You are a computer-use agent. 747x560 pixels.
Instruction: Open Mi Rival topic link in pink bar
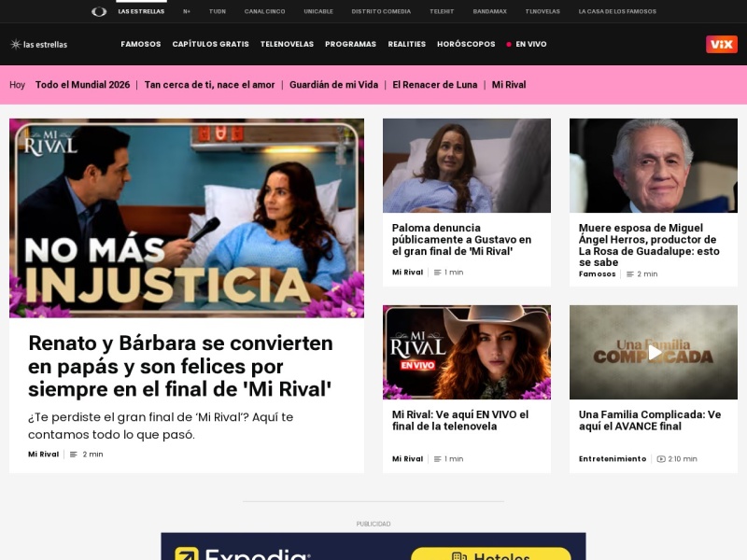coord(509,85)
